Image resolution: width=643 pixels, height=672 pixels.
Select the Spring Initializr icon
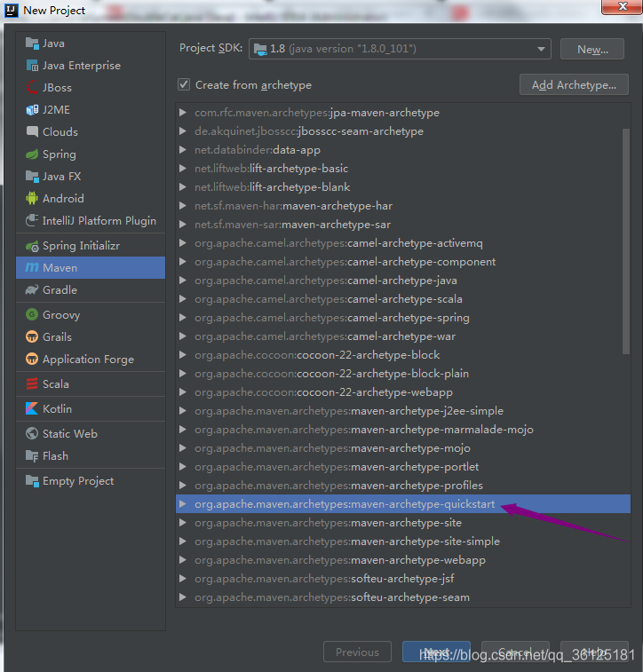coord(32,246)
